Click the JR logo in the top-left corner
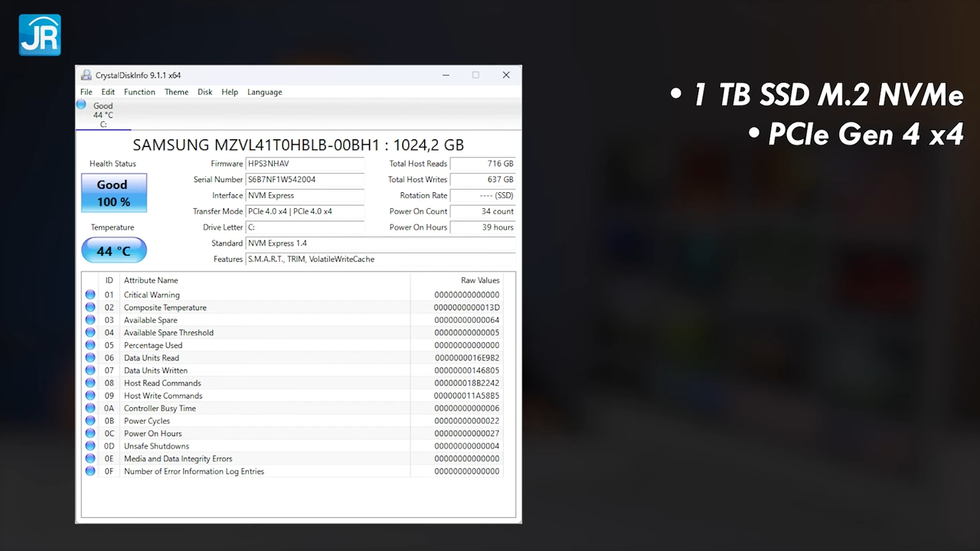980x551 pixels. [x=39, y=34]
